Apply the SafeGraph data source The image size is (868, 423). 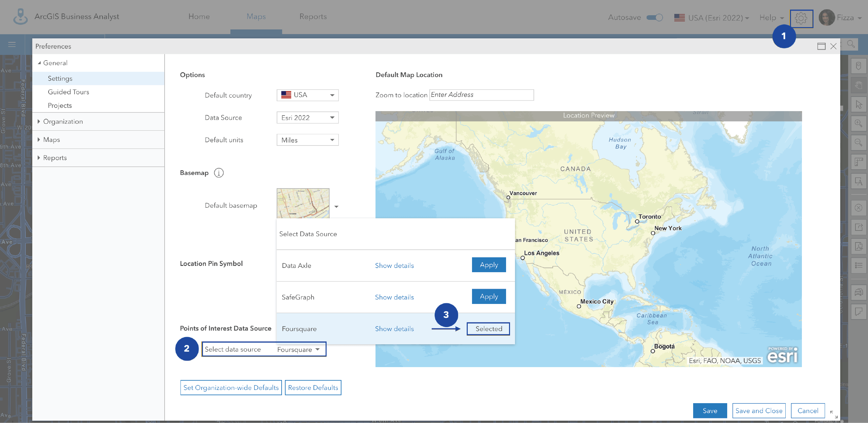(489, 297)
